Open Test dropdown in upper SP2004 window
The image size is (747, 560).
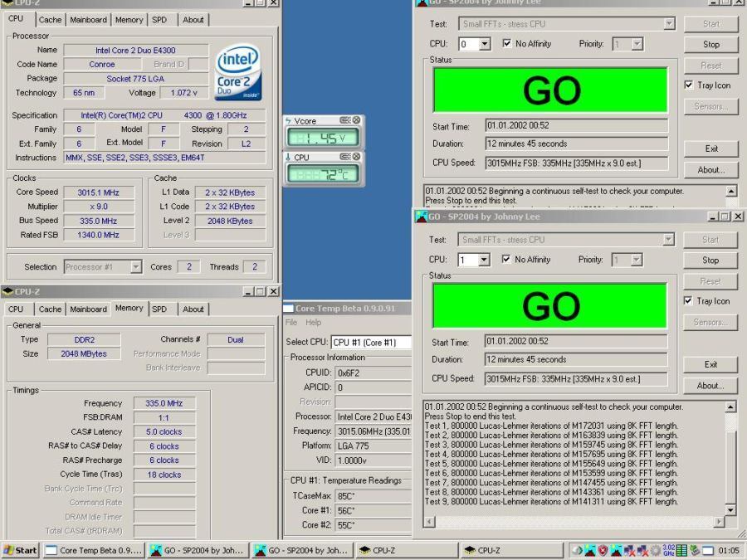[x=669, y=23]
